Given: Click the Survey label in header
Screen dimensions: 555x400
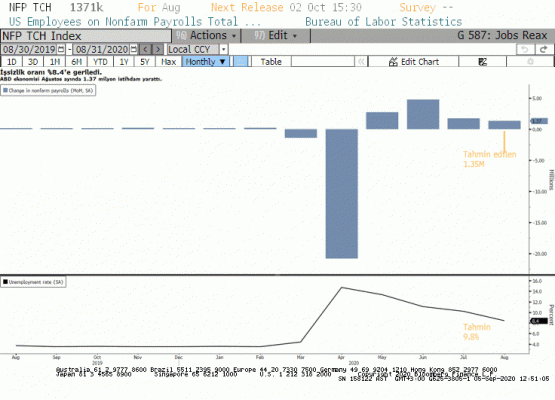Looking at the screenshot, I should click(418, 7).
